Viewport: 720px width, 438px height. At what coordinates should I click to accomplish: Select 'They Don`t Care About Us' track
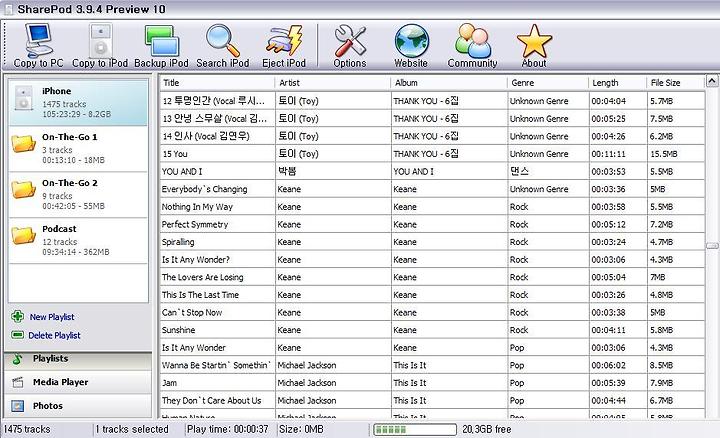[x=433, y=400]
